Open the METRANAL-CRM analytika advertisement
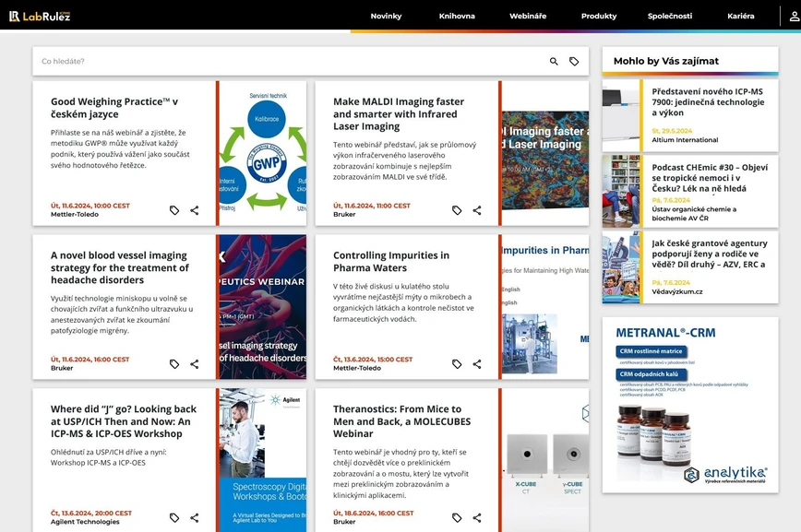801x532 pixels. pyautogui.click(x=690, y=405)
